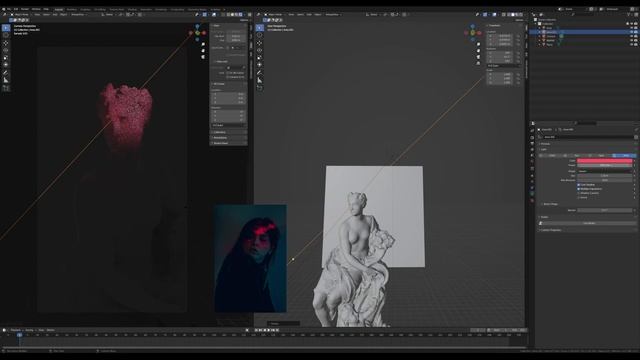
Task: Click zoom magnifier icon in User Perspective viewport
Action: pyautogui.click(x=478, y=44)
